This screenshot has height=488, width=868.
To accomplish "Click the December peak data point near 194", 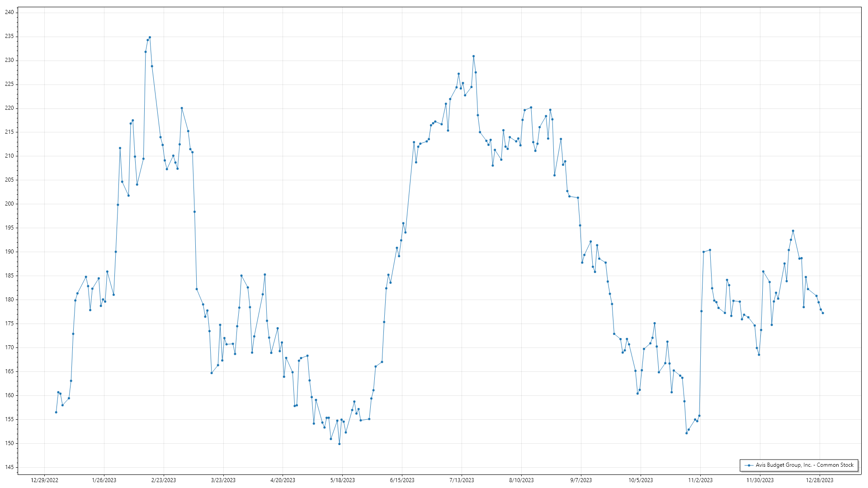I will click(x=793, y=231).
